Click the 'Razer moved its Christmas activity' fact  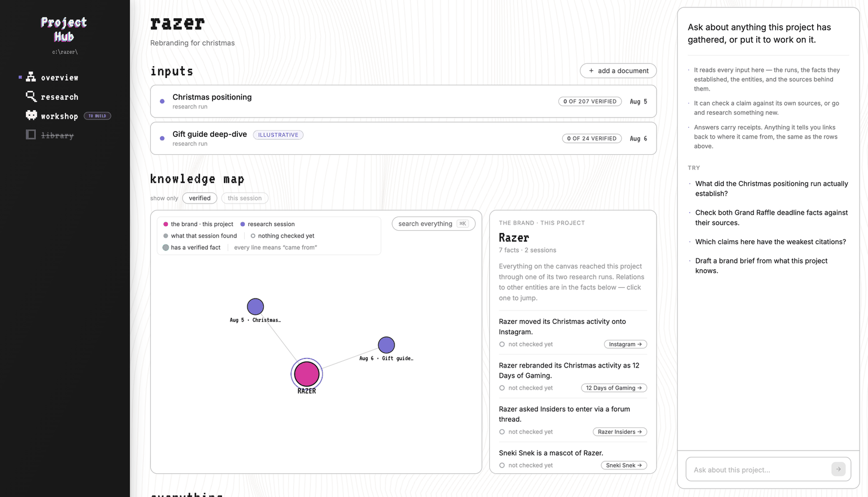click(x=562, y=327)
